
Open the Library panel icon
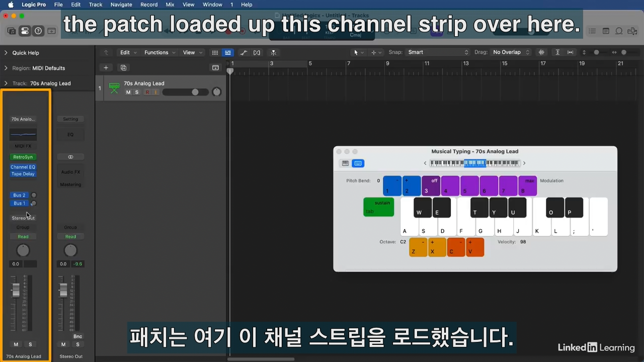coord(11,31)
